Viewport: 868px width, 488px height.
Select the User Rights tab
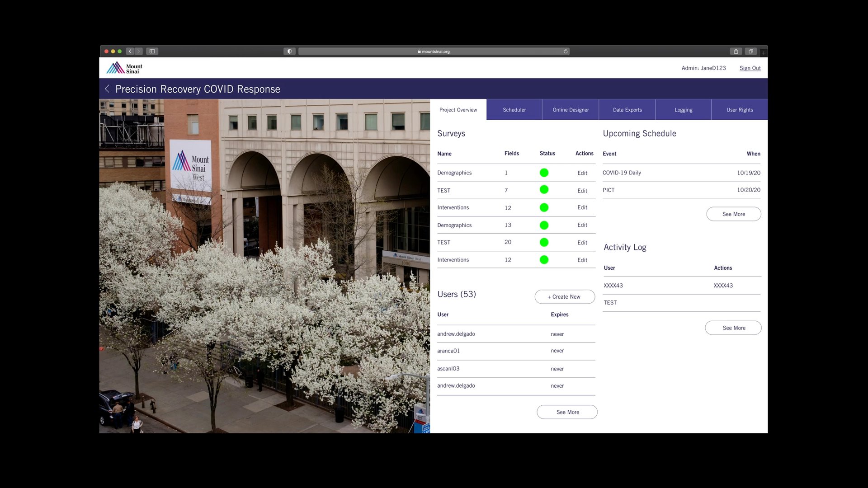[740, 110]
